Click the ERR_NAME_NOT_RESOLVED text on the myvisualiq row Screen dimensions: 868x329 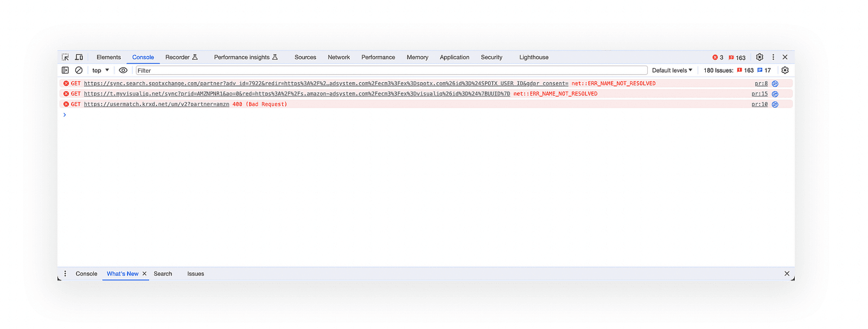pyautogui.click(x=556, y=94)
